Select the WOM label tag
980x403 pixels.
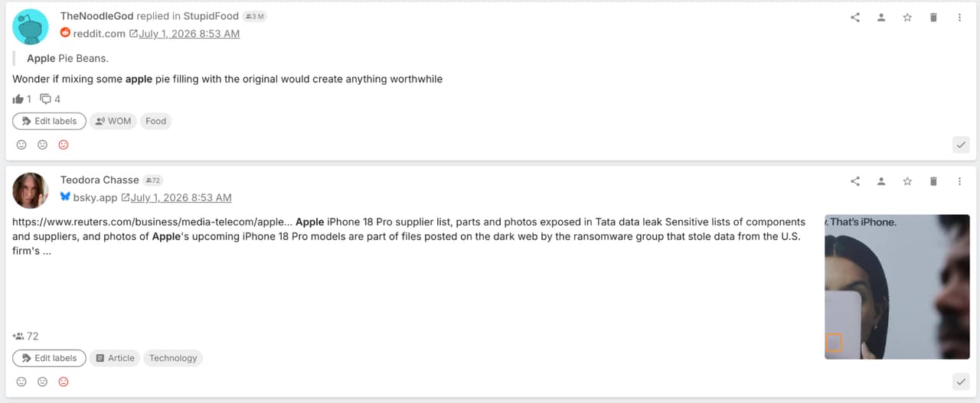(x=113, y=121)
